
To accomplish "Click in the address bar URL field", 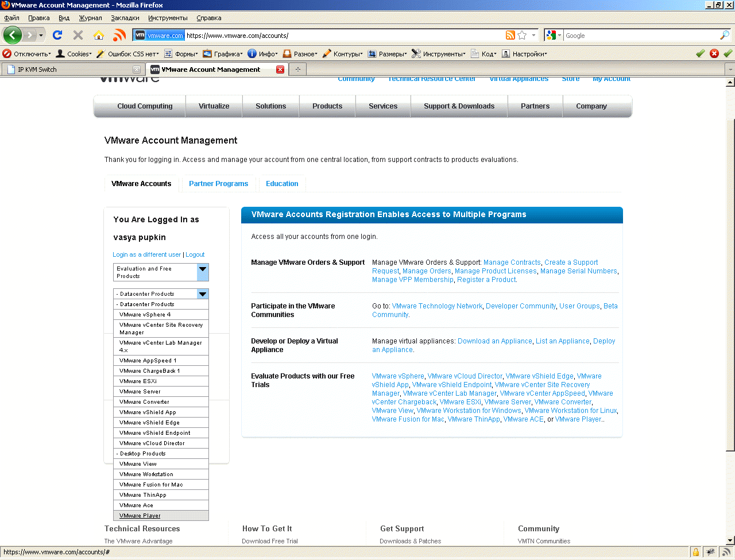I will [345, 35].
